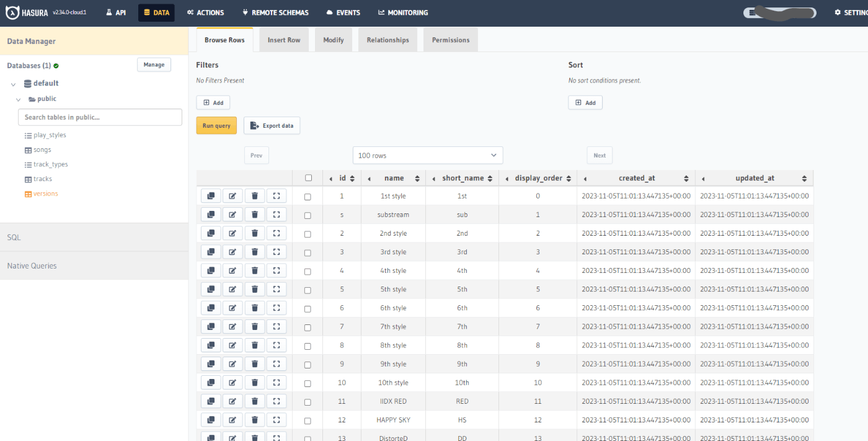Click the Hasura logo
Image resolution: width=868 pixels, height=441 pixels.
27,12
